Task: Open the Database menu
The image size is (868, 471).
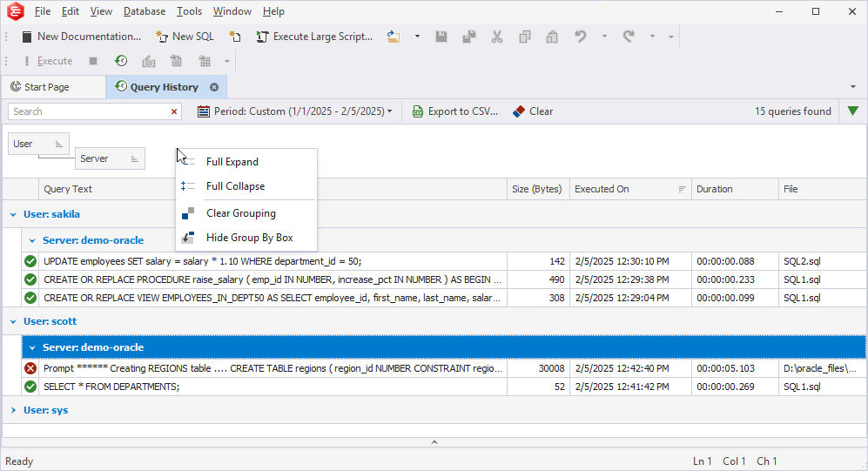Action: pyautogui.click(x=144, y=11)
